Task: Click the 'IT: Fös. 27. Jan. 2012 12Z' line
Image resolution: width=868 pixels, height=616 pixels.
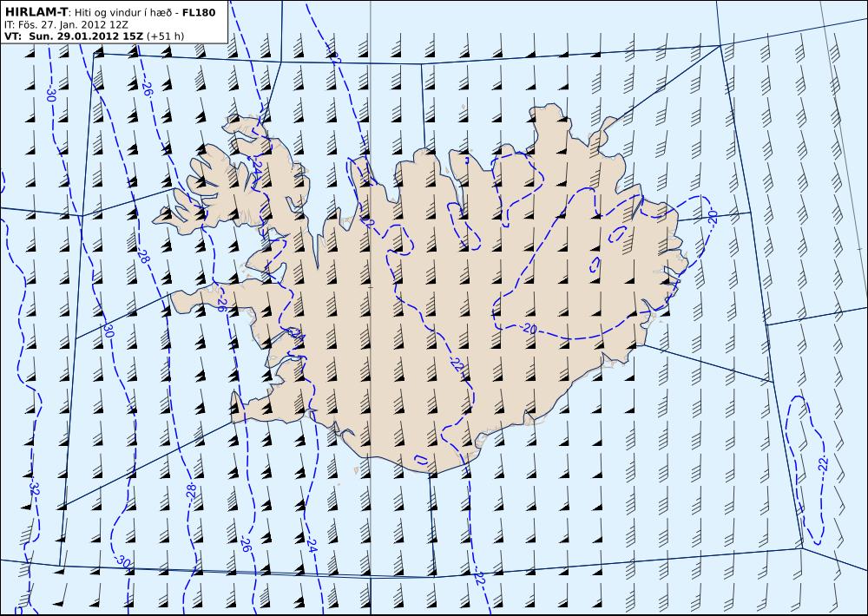Action: 66,25
